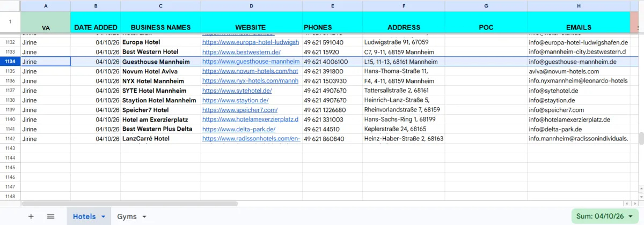Image resolution: width=644 pixels, height=225 pixels.
Task: Open the bestwestern.de website link
Action: 241,52
